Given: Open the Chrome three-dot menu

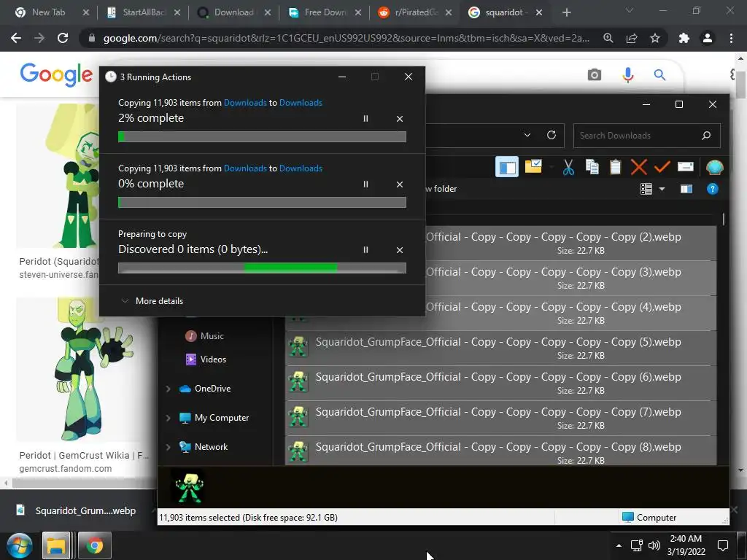Looking at the screenshot, I should tap(731, 38).
